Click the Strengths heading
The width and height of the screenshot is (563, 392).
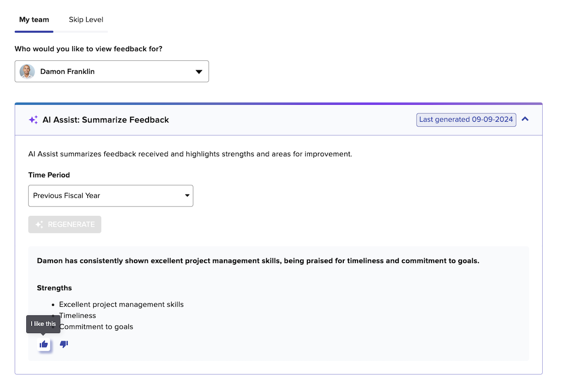click(x=54, y=288)
